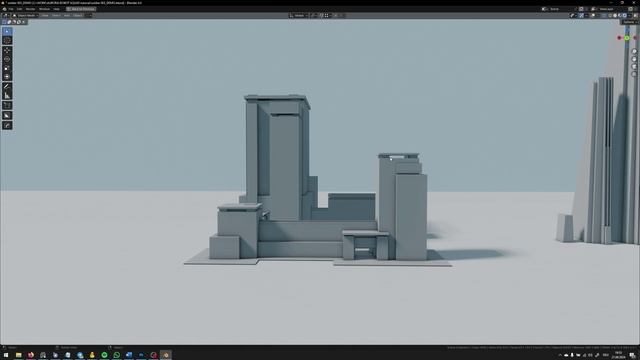The image size is (640, 360).
Task: Open the Object Mode dropdown
Action: point(26,16)
